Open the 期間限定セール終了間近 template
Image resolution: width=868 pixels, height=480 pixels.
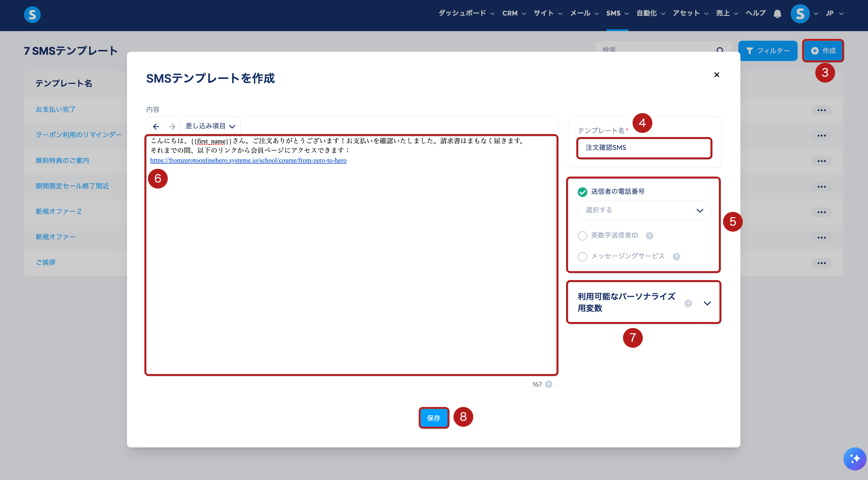tap(72, 186)
